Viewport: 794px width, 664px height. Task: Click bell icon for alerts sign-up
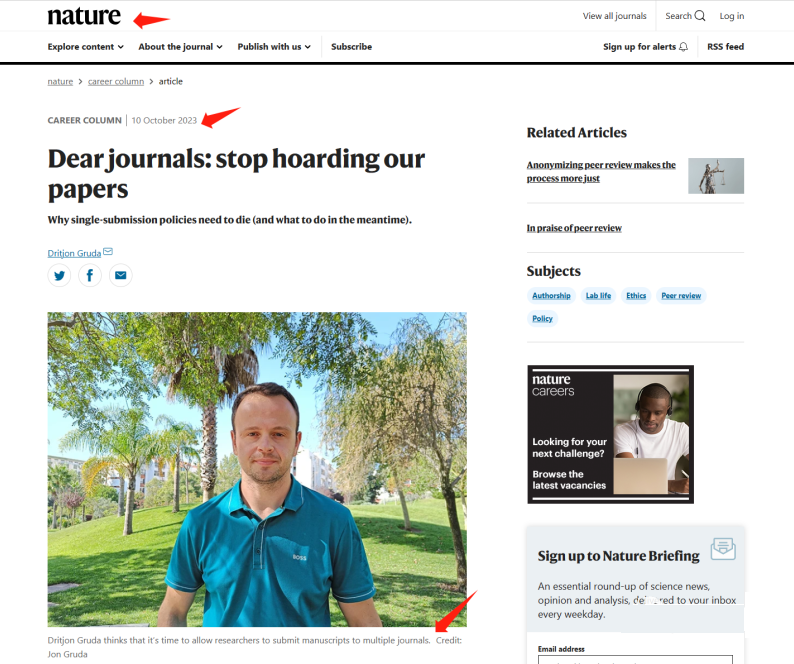684,47
